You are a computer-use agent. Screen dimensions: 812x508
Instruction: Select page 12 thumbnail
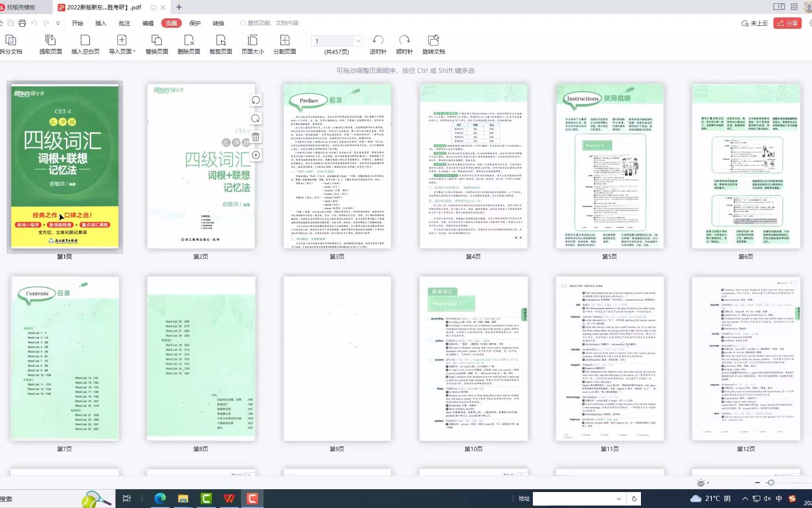point(746,358)
